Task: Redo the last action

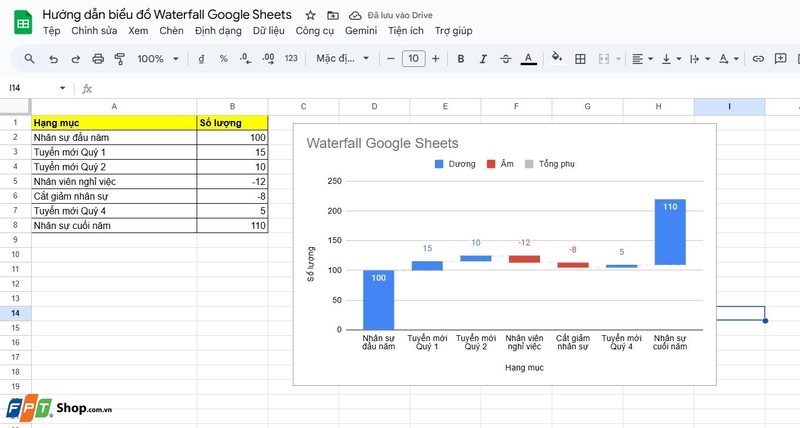Action: (x=76, y=59)
